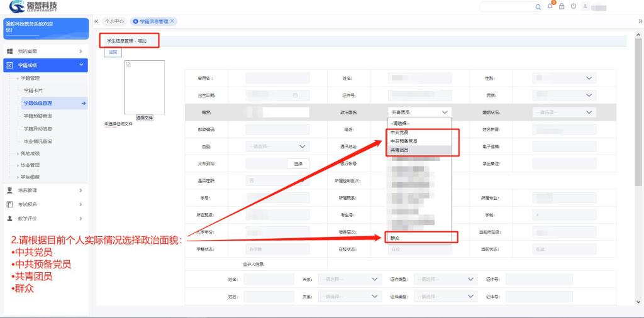
Task: Click the user avatar icon
Action: click(586, 7)
